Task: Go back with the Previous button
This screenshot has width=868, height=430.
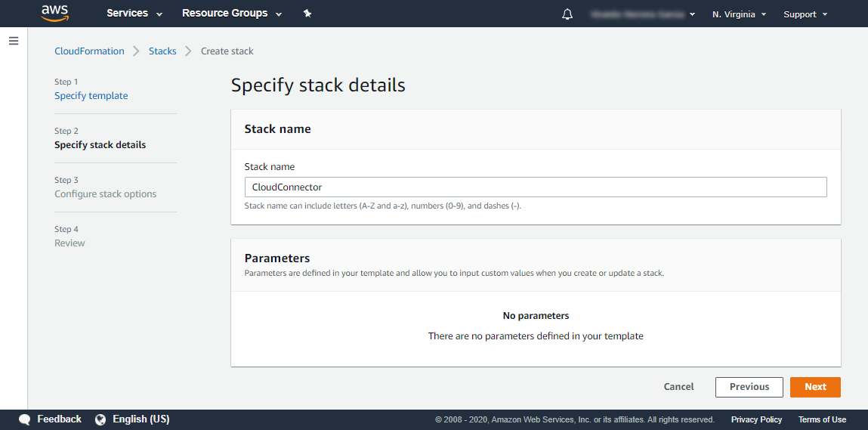Action: coord(749,388)
